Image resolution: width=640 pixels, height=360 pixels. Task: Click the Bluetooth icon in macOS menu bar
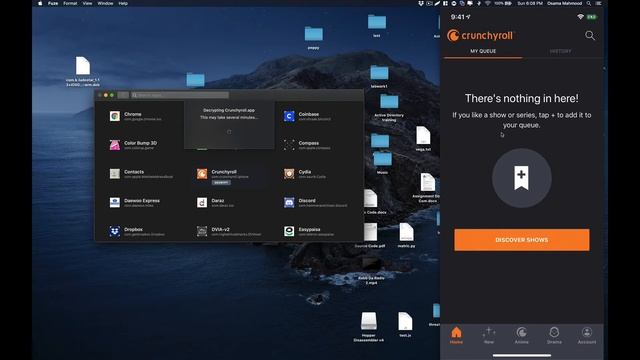(479, 3)
